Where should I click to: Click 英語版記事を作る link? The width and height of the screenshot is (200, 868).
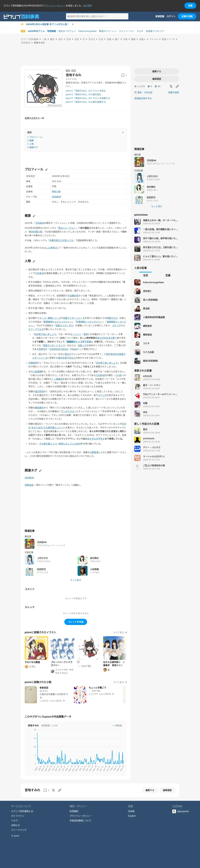point(143,98)
